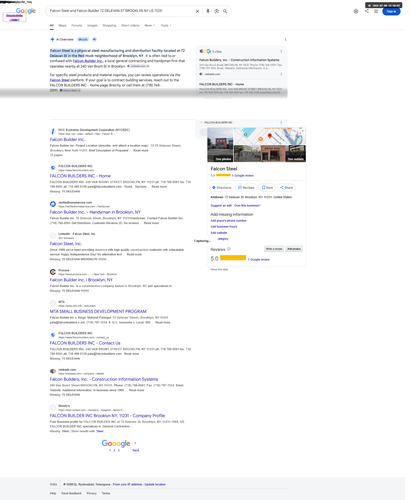
Task: Switch to the Maps tab
Action: point(62,25)
